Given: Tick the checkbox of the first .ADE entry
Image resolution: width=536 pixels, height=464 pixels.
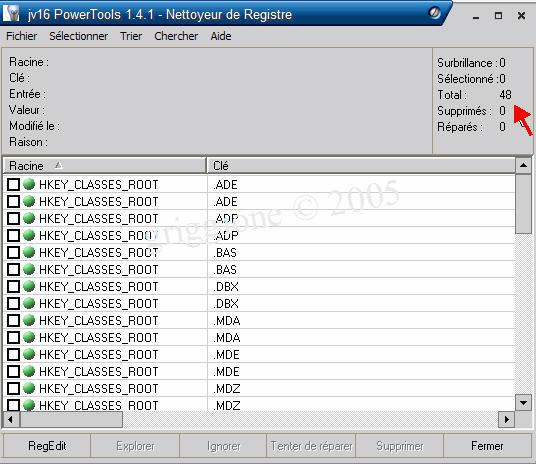Looking at the screenshot, I should [x=13, y=184].
